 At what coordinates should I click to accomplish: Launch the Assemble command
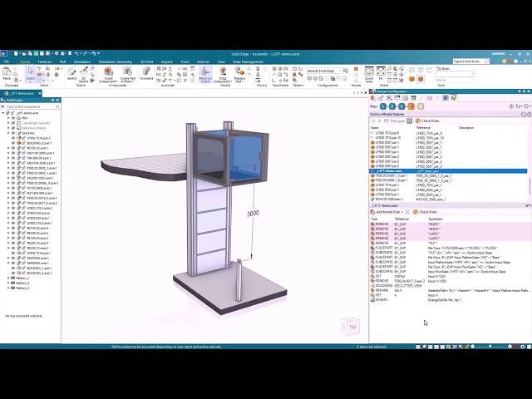pyautogui.click(x=146, y=73)
